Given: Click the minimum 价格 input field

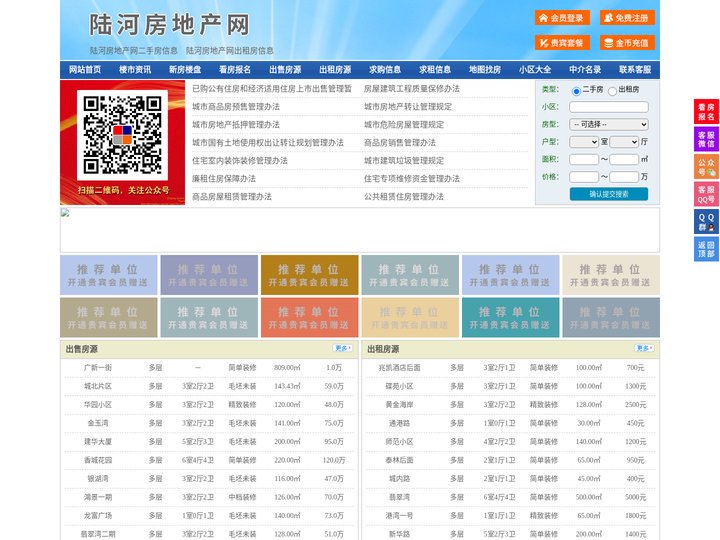Looking at the screenshot, I should 584,177.
